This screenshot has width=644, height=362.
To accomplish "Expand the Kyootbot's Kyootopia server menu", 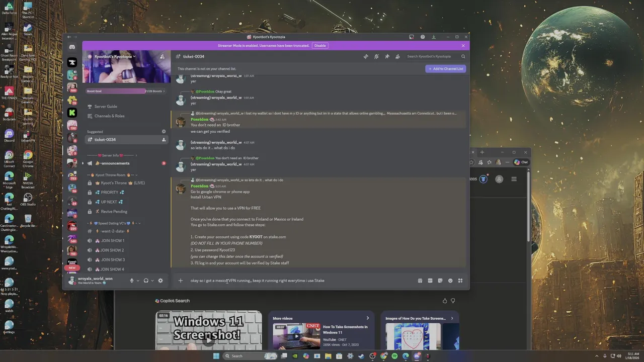I will (x=116, y=57).
